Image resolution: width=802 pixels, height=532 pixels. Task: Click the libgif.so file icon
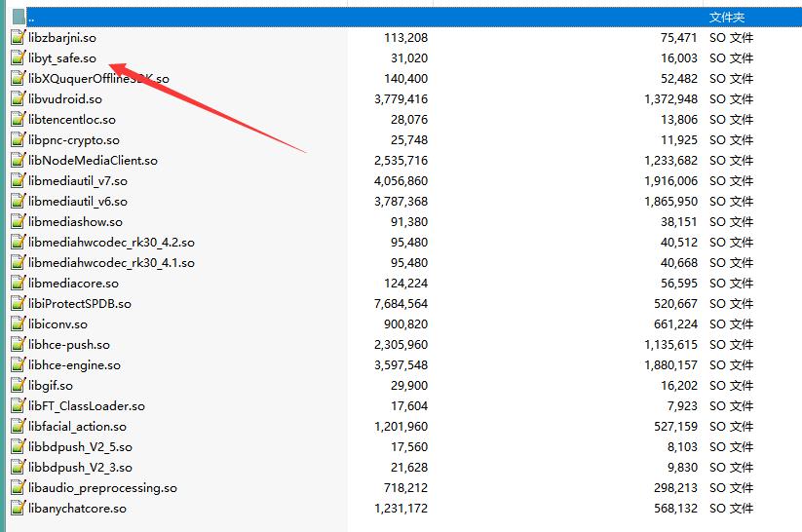[x=17, y=386]
